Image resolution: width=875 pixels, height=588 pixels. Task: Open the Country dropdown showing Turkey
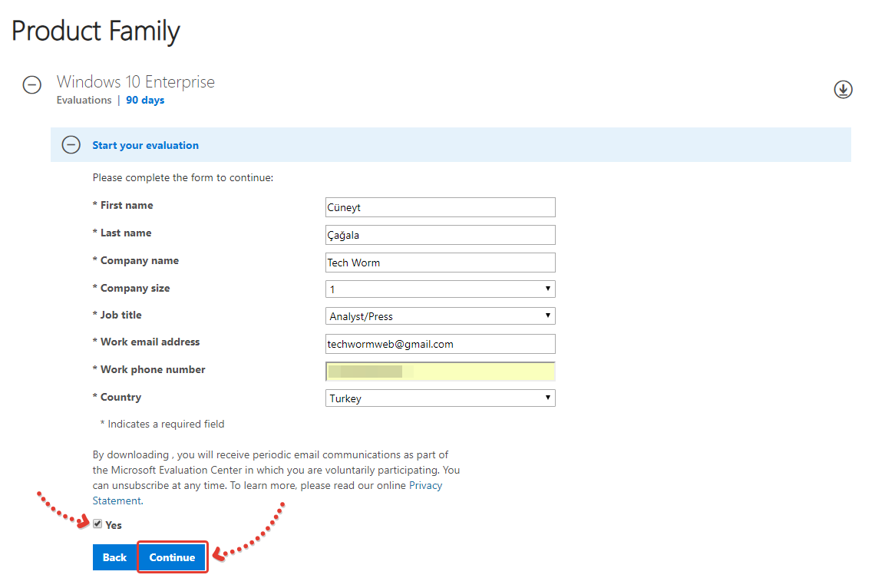point(440,398)
